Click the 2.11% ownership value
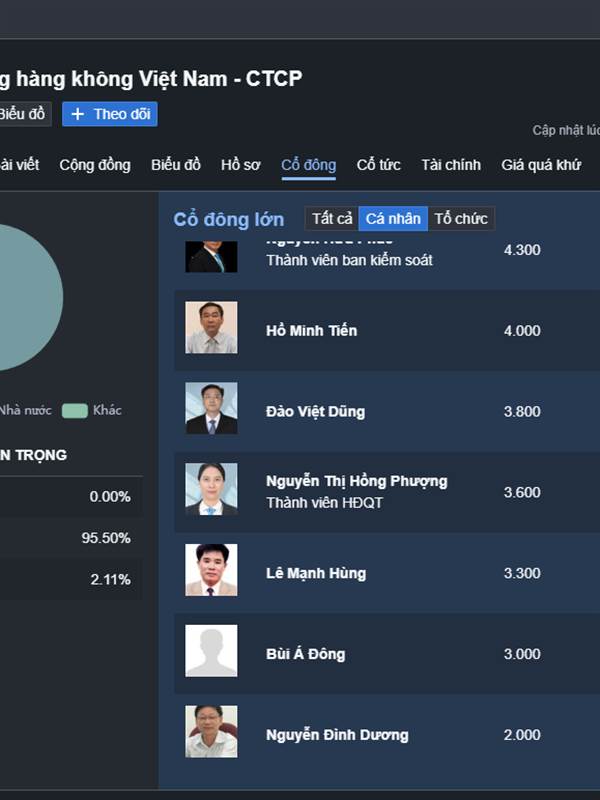This screenshot has width=600, height=800. pyautogui.click(x=111, y=580)
